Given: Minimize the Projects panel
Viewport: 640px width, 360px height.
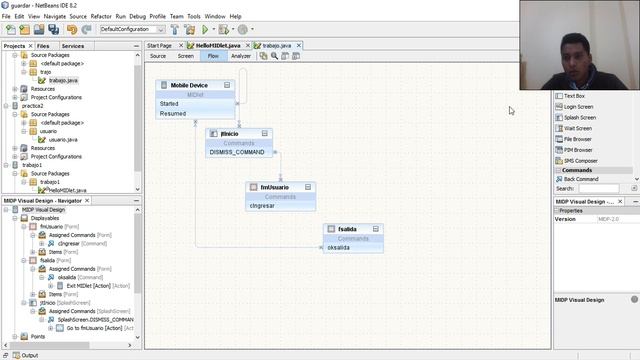Looking at the screenshot, I should click(x=136, y=46).
